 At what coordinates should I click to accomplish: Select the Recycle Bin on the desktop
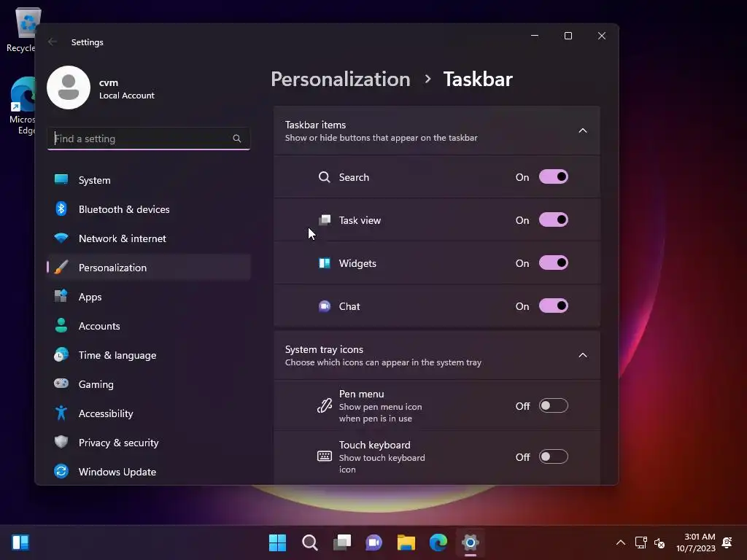click(23, 29)
